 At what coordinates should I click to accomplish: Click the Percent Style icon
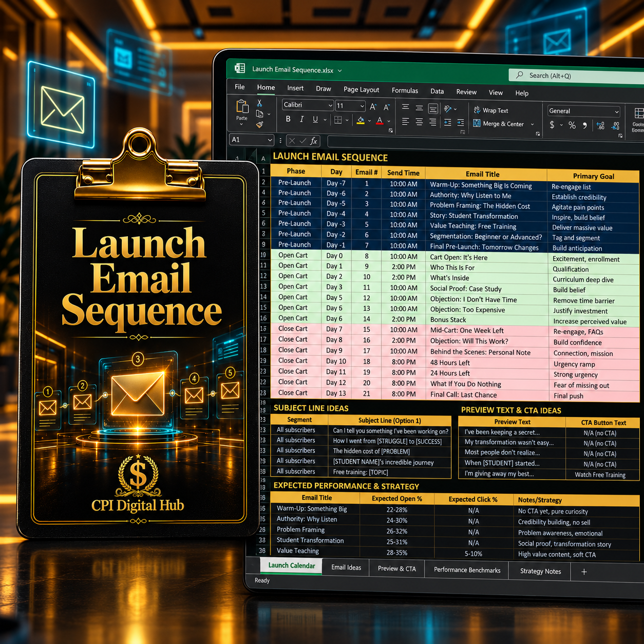click(x=572, y=125)
